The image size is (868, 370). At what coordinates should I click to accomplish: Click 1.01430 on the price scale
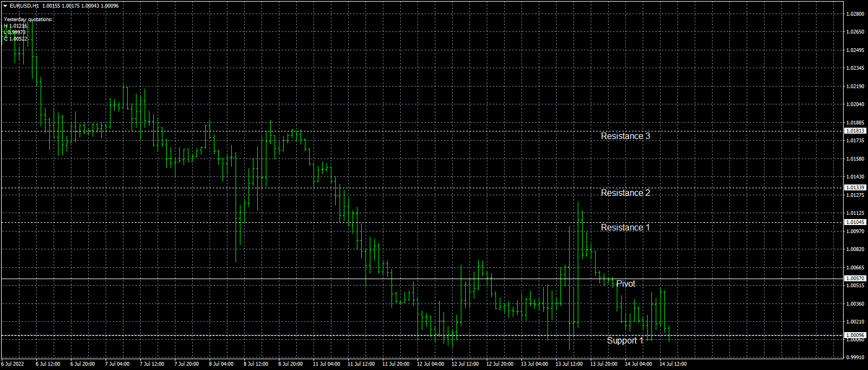point(855,177)
